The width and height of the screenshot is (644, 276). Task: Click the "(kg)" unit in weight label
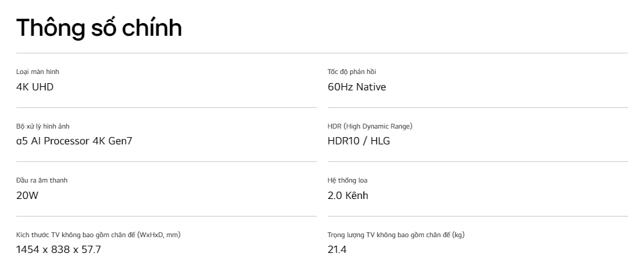point(458,235)
